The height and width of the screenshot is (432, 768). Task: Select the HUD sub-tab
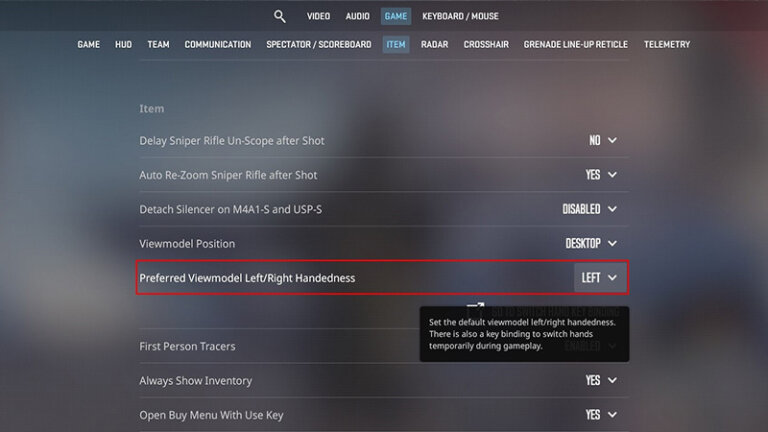[x=123, y=45]
